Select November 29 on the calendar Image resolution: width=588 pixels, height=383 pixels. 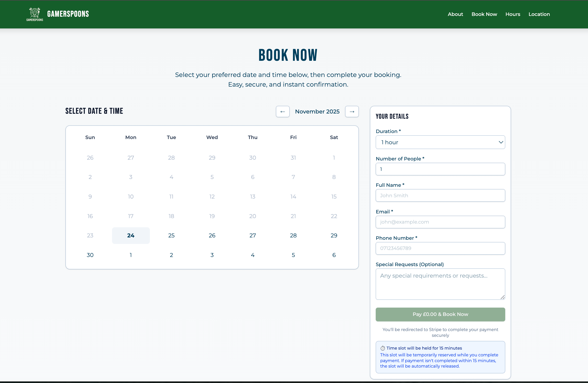pos(334,235)
